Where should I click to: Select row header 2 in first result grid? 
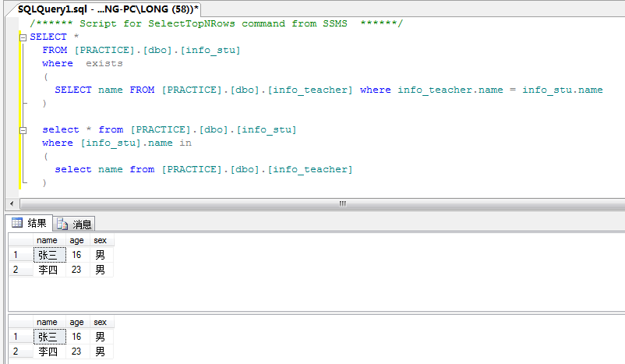[x=21, y=270]
